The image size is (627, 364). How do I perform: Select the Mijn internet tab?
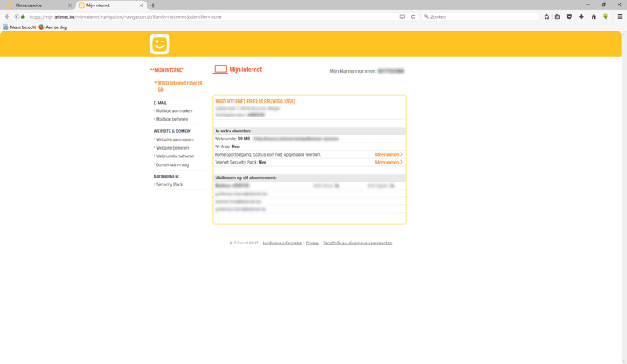110,5
